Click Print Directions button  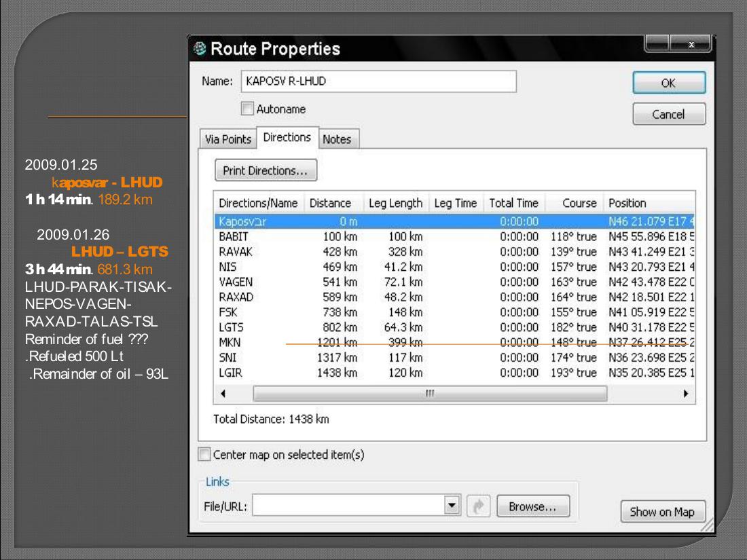tap(266, 170)
